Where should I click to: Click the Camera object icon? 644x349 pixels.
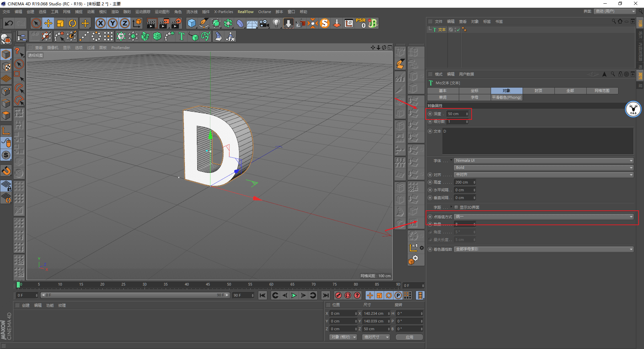pyautogui.click(x=265, y=23)
